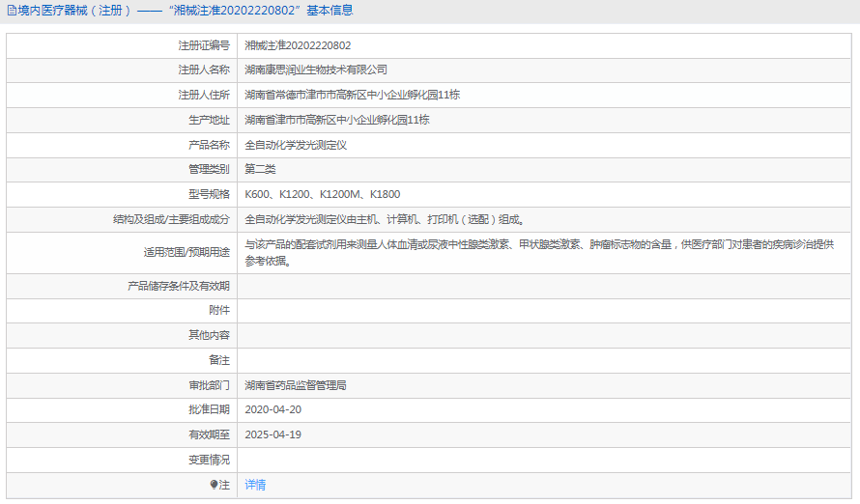860x504 pixels.
Task: Click the 注册人住所 row label
Action: coord(204,95)
